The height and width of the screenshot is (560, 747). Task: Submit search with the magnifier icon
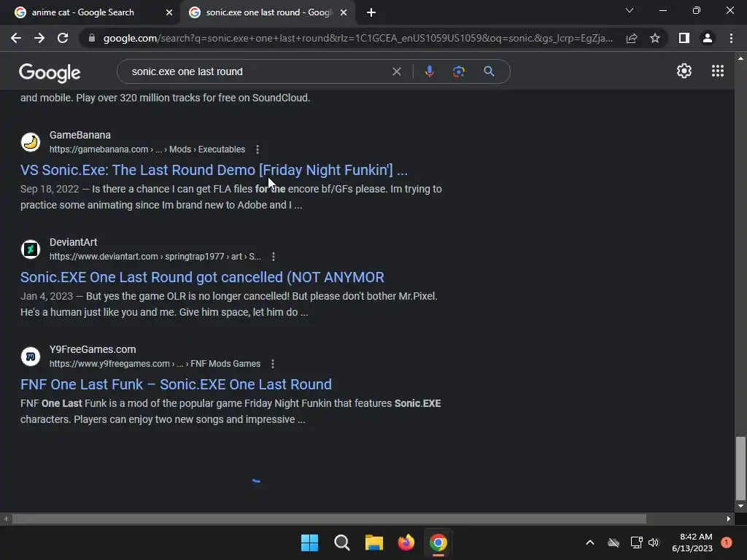pos(489,71)
